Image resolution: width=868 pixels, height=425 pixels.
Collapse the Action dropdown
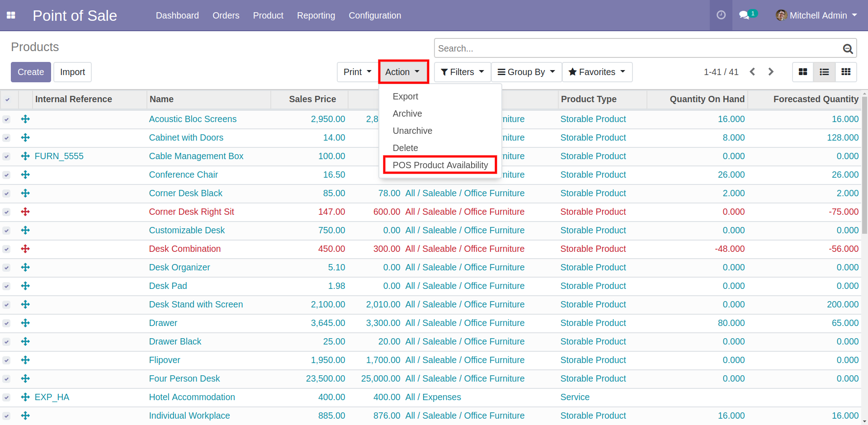tap(403, 72)
